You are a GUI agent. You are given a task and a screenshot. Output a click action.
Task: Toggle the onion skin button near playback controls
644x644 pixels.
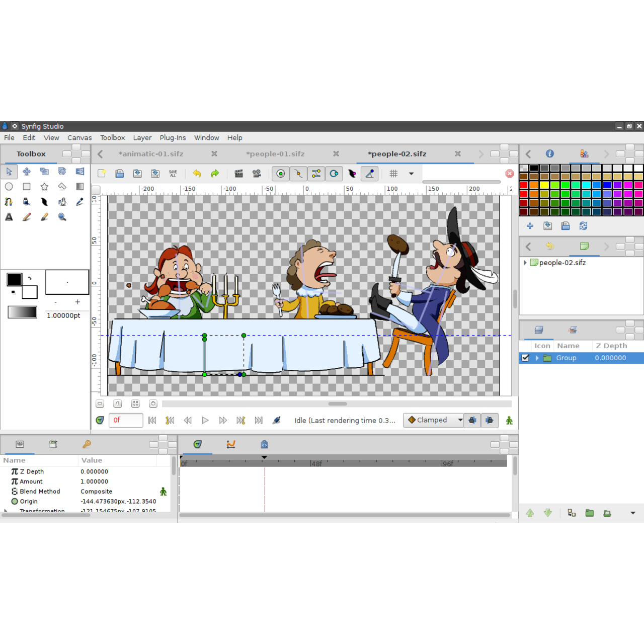tap(276, 420)
